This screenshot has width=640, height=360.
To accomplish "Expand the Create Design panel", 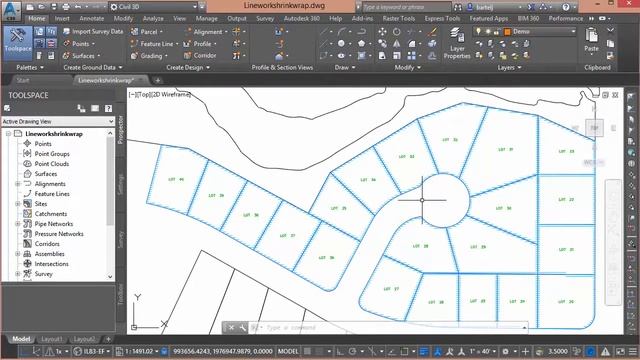I will pyautogui.click(x=188, y=67).
